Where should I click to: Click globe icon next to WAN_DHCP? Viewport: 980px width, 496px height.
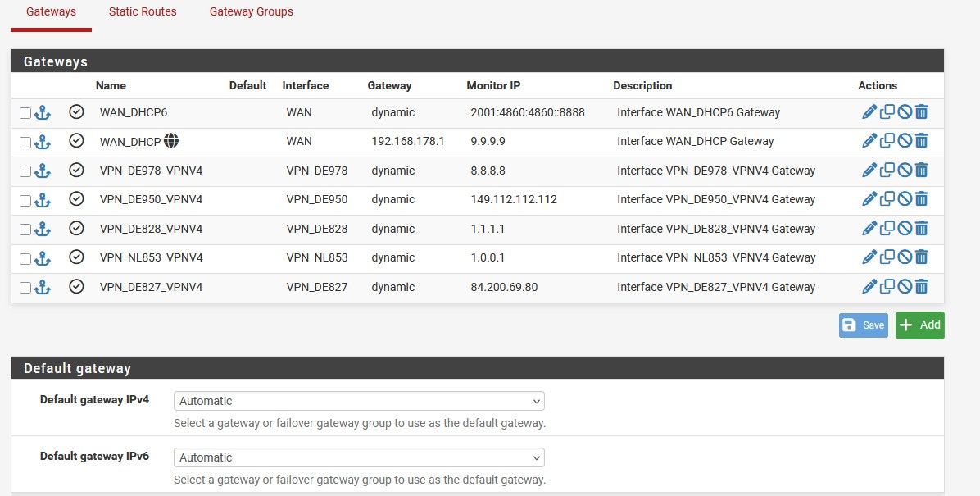pos(170,141)
